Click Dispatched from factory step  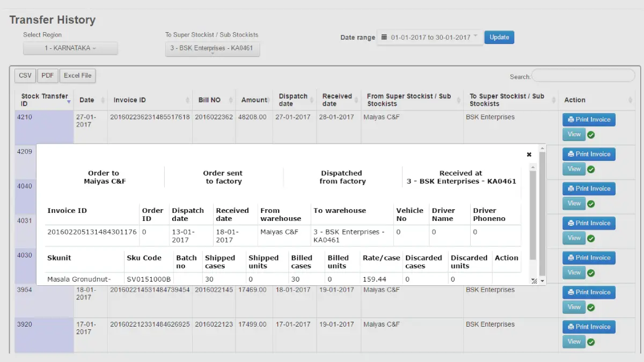coord(342,178)
